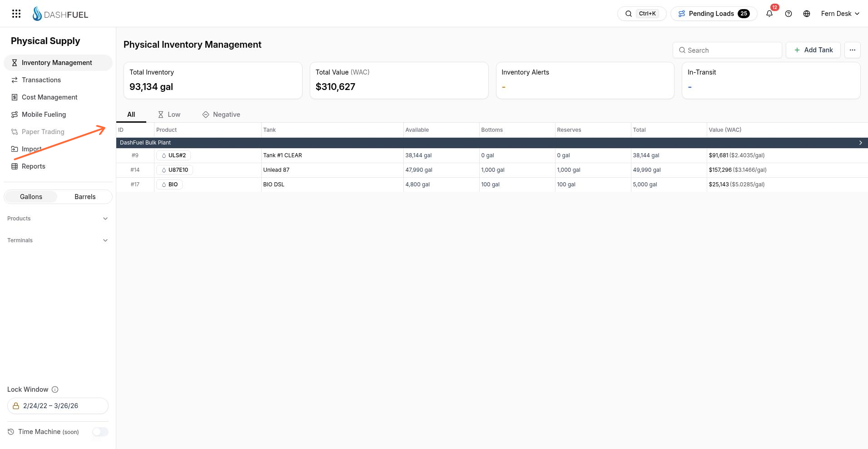Screen dimensions: 868x449
Task: Open the apps grid launcher icon
Action: (x=16, y=14)
